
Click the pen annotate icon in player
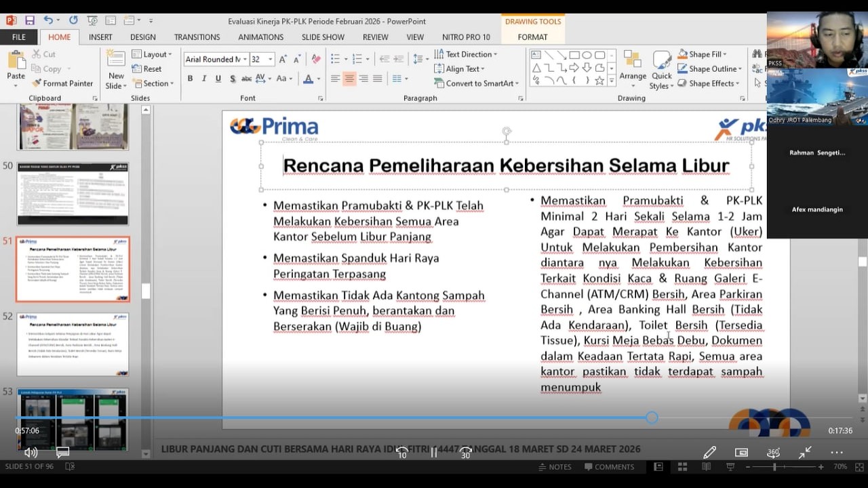(709, 452)
